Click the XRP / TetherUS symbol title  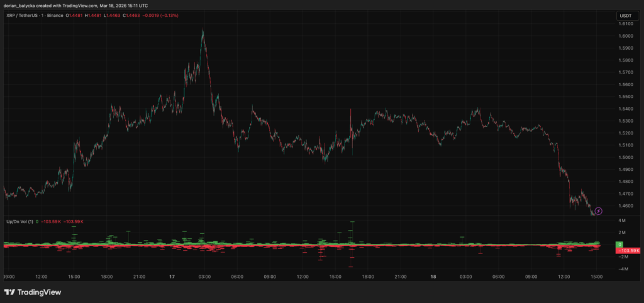(x=33, y=14)
